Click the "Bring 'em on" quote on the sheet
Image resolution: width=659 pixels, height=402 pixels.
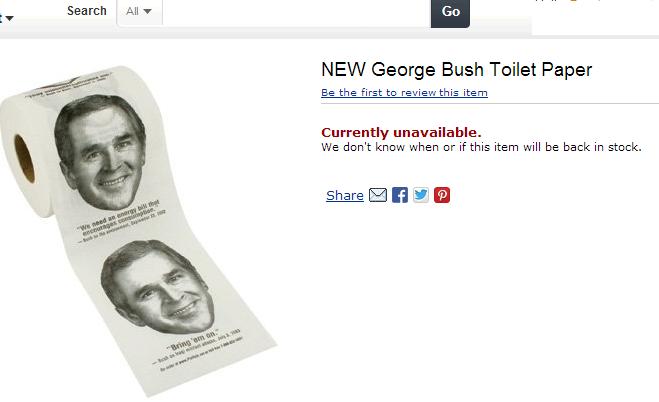pyautogui.click(x=193, y=339)
